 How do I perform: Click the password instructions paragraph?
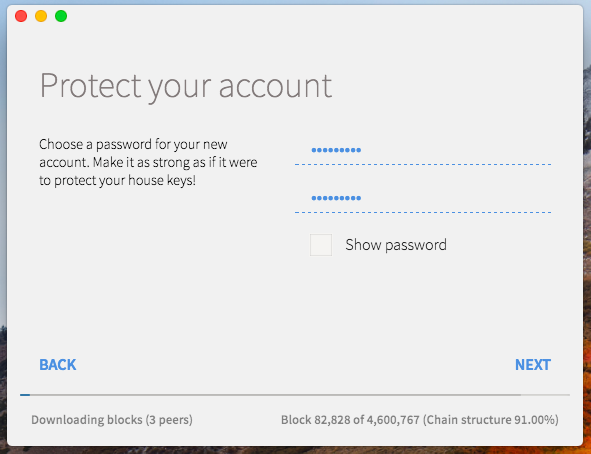(148, 162)
